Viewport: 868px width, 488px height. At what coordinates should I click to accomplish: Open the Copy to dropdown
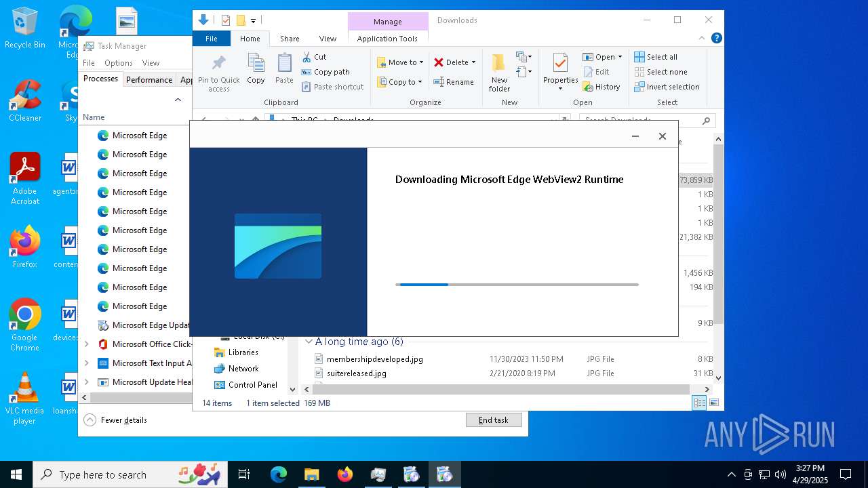pos(400,82)
